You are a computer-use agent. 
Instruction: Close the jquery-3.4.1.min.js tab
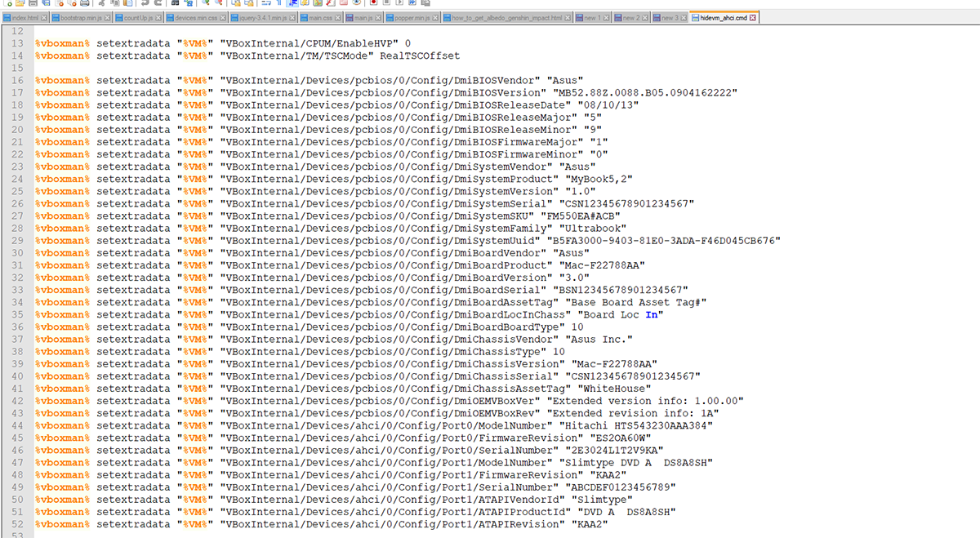[x=292, y=18]
